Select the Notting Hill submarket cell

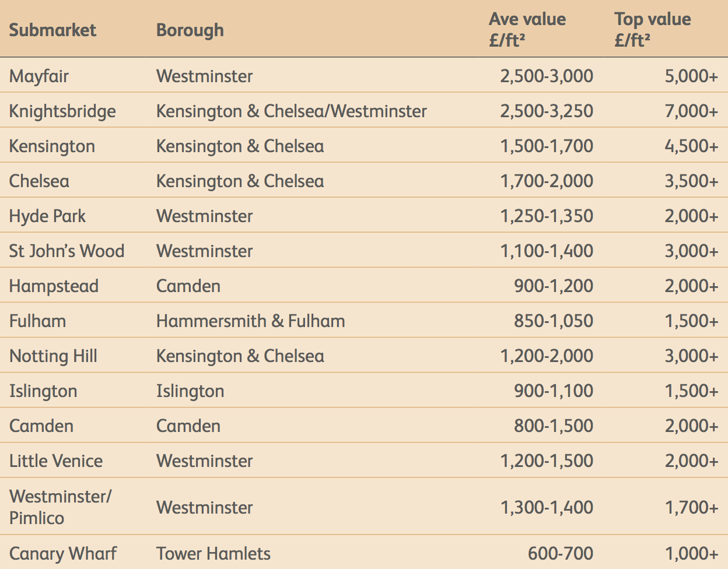(53, 356)
